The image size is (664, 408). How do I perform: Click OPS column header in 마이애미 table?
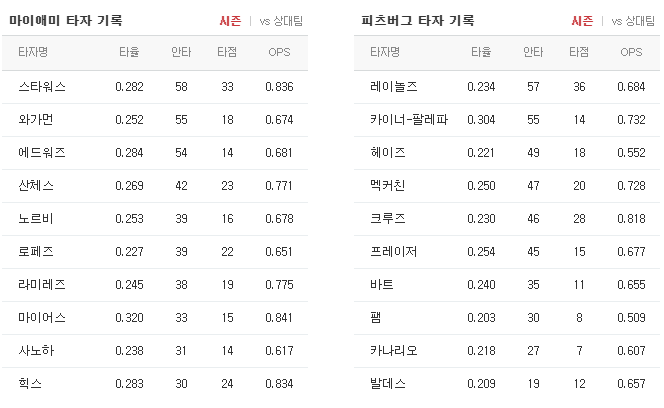279,52
